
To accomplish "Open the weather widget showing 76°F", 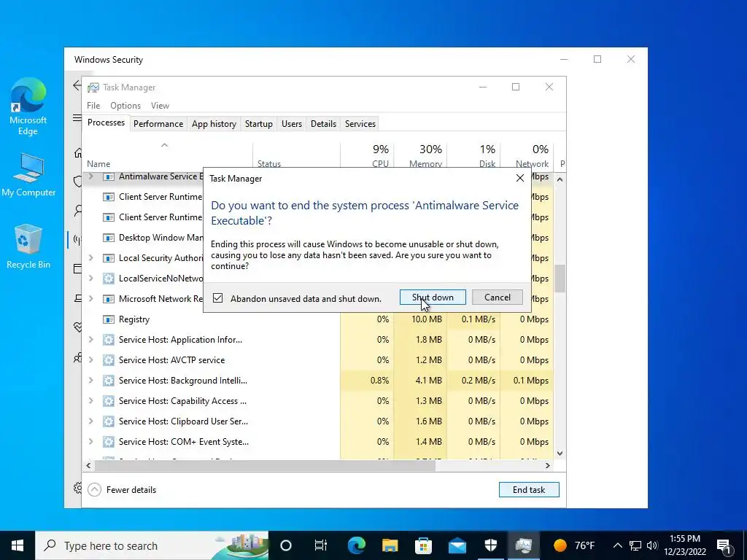I will point(574,545).
